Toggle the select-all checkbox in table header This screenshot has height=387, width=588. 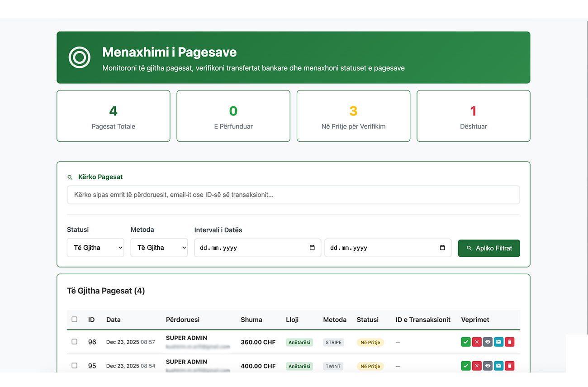(x=75, y=320)
